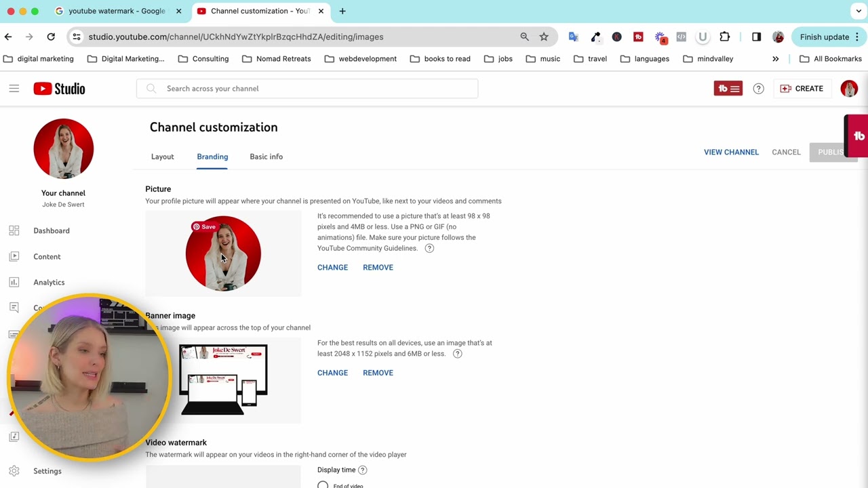Go back in browser history
Viewport: 868px width, 488px height.
coord(8,37)
